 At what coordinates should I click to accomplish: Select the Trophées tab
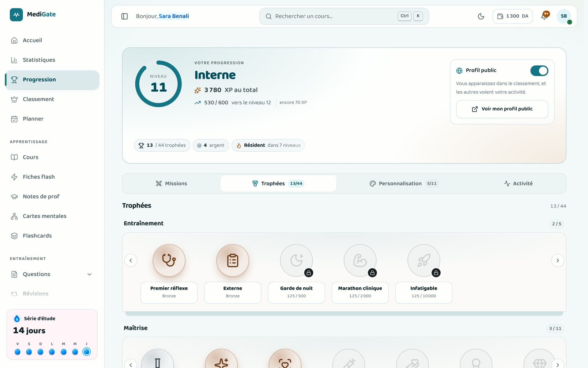[278, 183]
